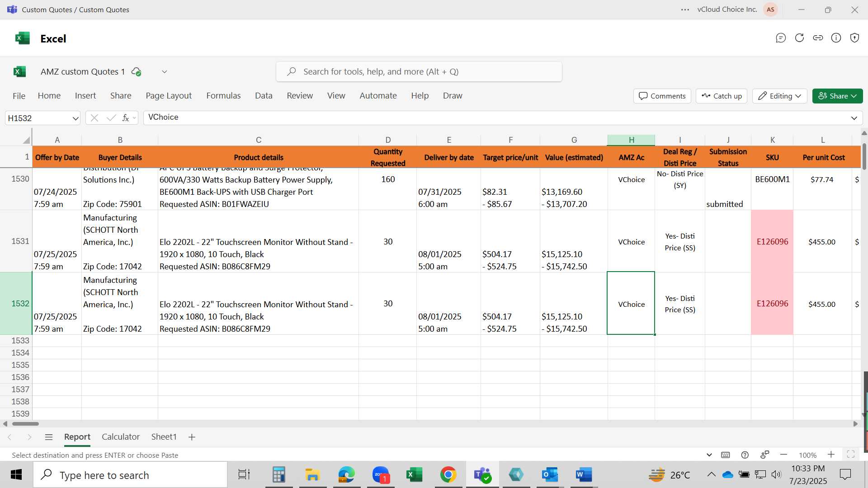This screenshot has height=488, width=868.
Task: Open the Editing mode dropdown
Action: 780,96
